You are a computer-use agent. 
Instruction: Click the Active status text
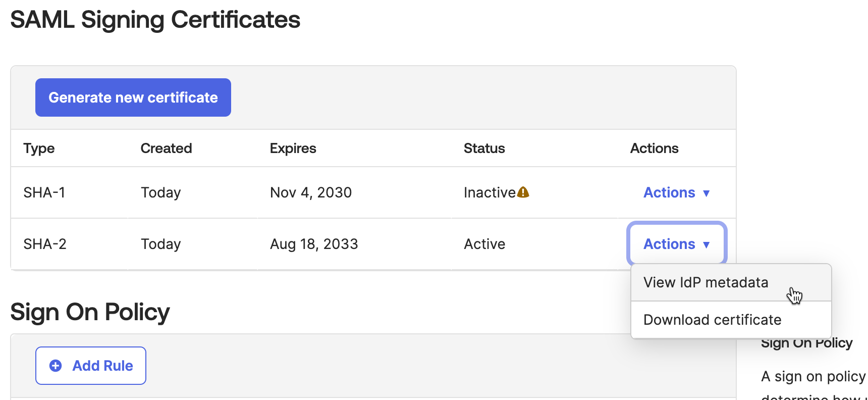coord(484,244)
